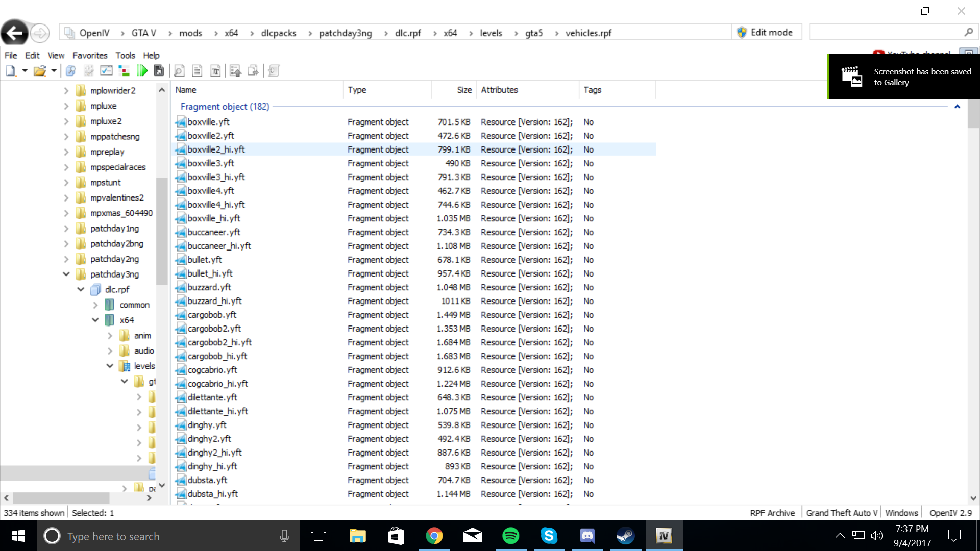Click the colored blocks toolbar icon
Viewport: 980px width, 551px height.
point(124,71)
